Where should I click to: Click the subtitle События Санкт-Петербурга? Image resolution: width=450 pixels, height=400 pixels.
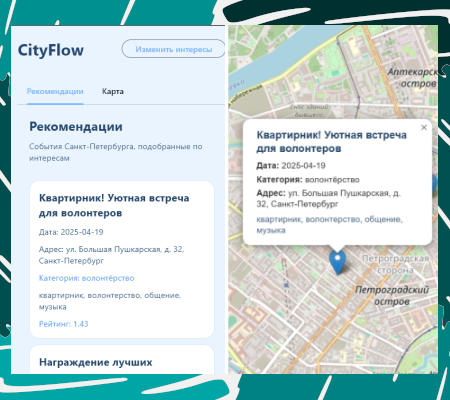(115, 152)
